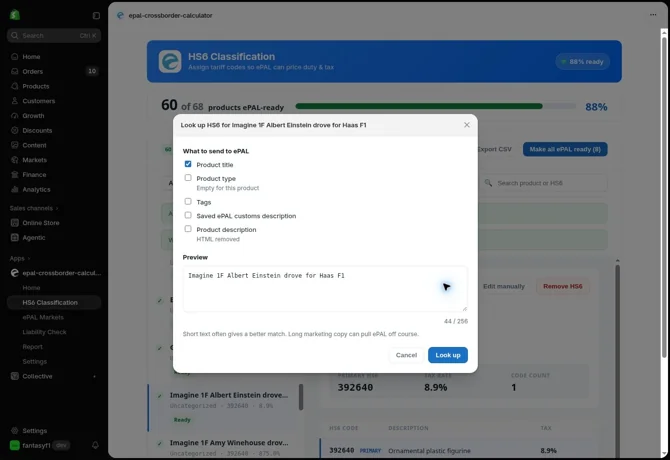The height and width of the screenshot is (460, 670).
Task: Open Customers in the sidebar
Action: point(38,101)
